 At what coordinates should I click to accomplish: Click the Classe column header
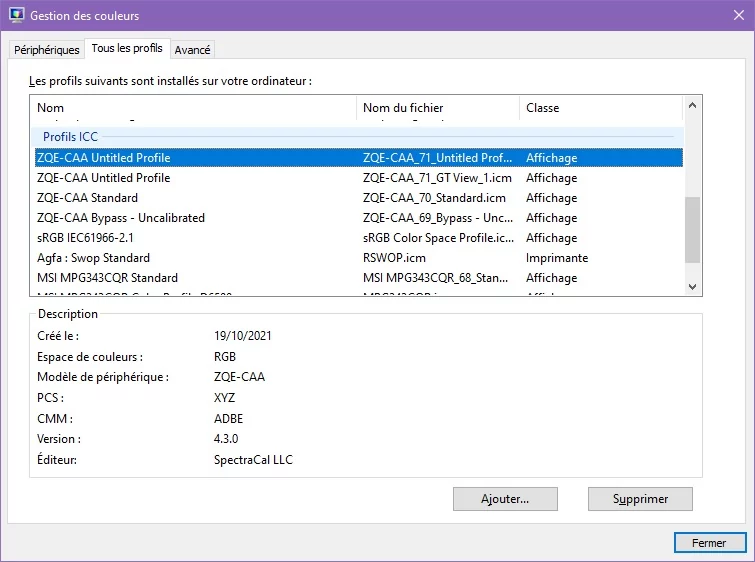point(600,108)
